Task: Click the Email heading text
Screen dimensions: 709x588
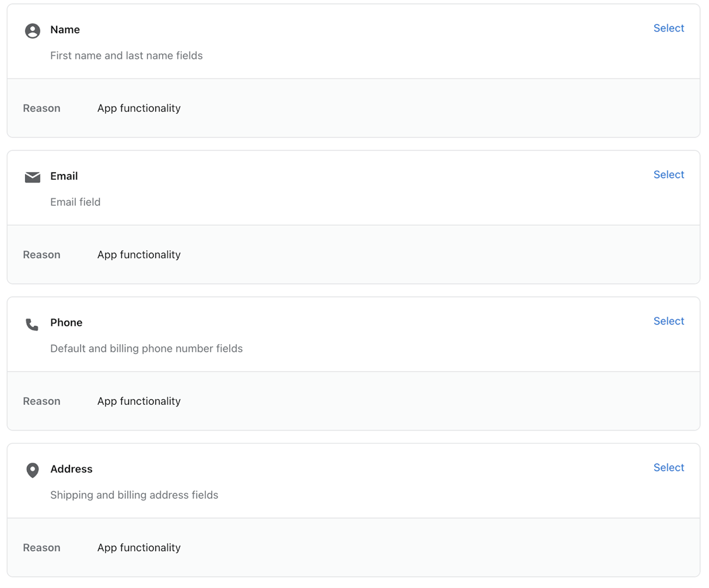Action: point(64,176)
